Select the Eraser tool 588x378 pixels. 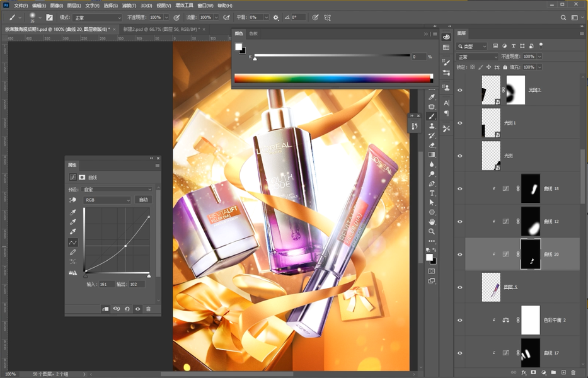tap(432, 145)
